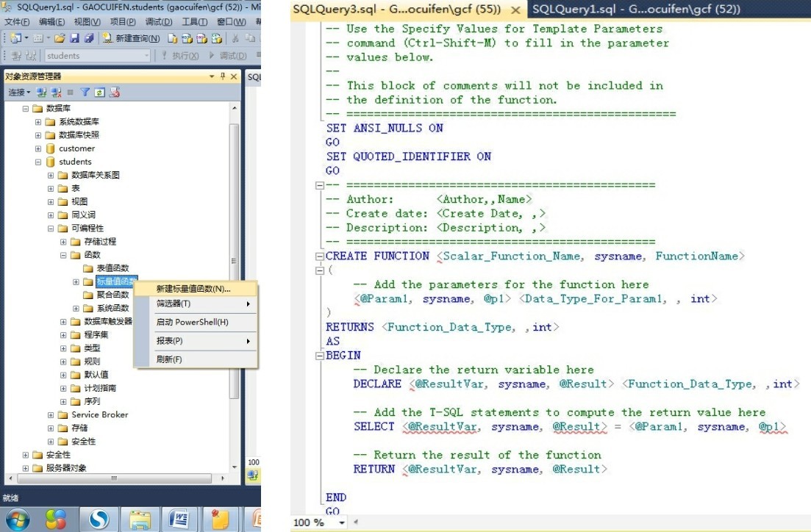Open the zoom percentage dropdown at 100 %

coord(342,522)
